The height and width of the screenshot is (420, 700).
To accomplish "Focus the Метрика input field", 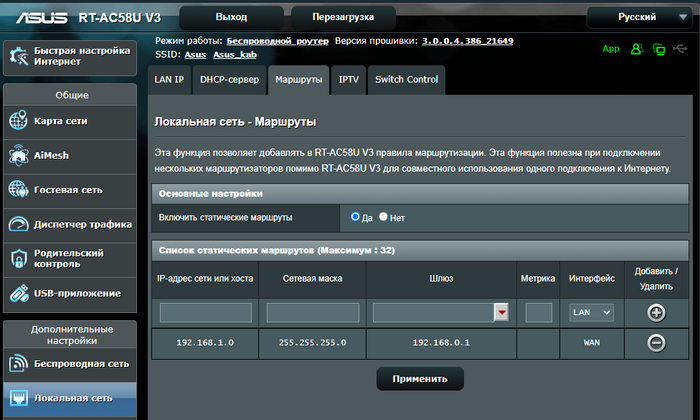I will click(x=538, y=312).
